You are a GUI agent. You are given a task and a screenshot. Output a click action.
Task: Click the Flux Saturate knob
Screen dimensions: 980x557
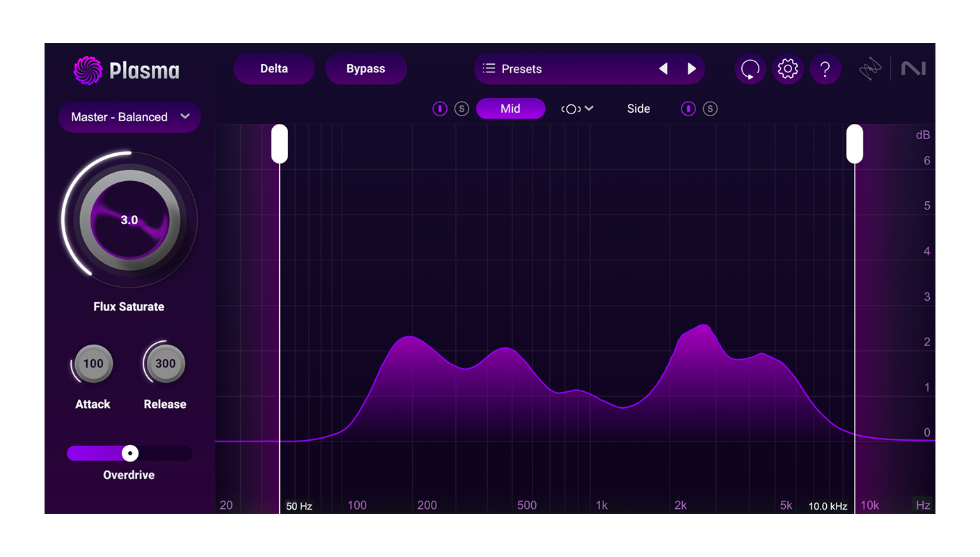click(x=129, y=220)
